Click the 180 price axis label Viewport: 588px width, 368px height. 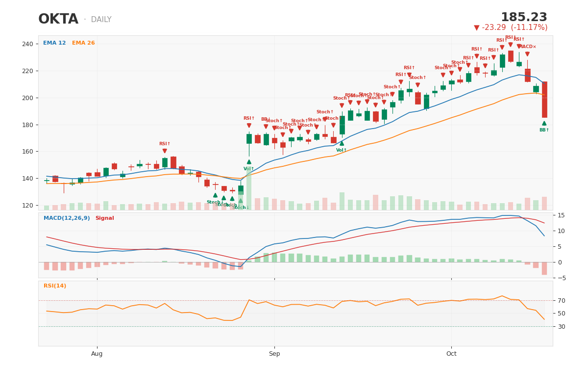tap(28, 125)
